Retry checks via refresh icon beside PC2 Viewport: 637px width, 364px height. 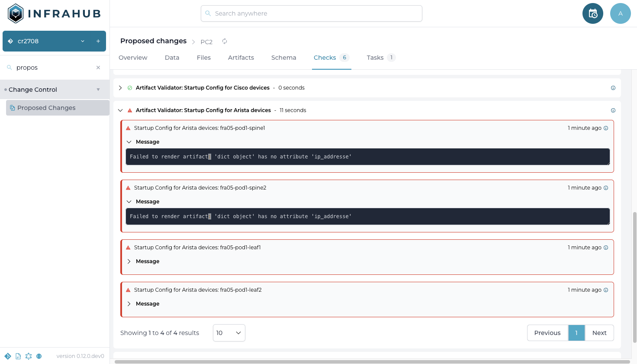click(x=225, y=42)
